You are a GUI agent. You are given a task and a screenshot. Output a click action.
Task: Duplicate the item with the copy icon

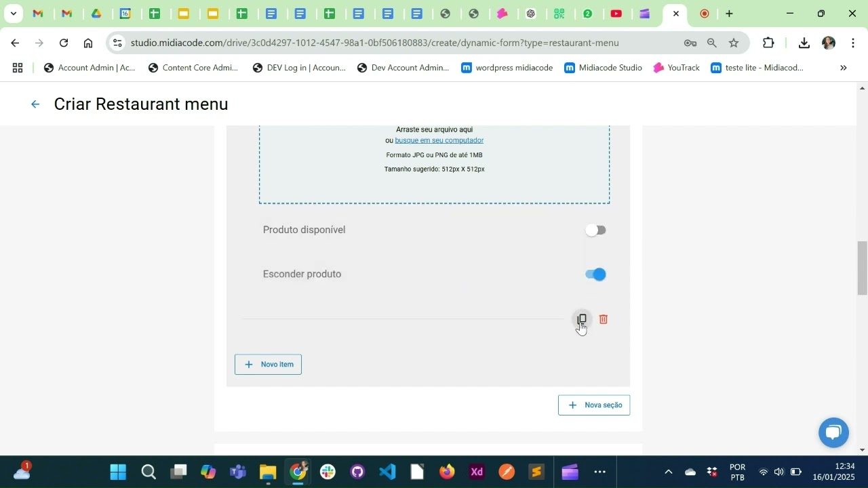point(582,319)
